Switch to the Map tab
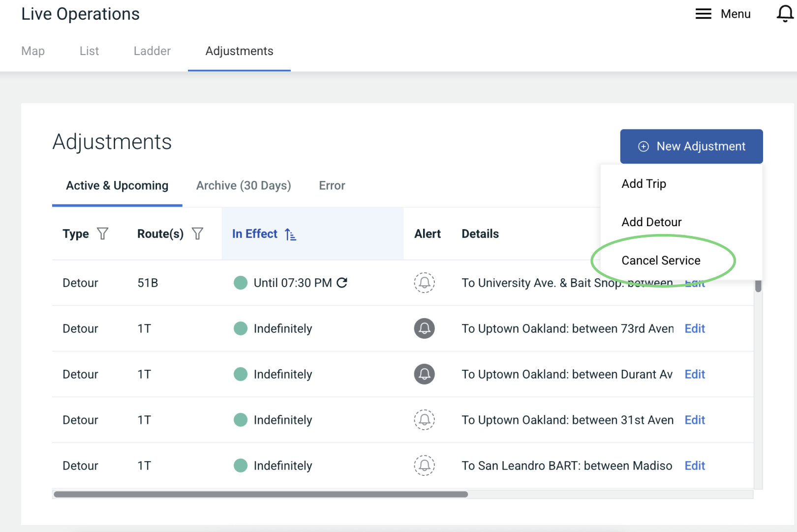This screenshot has height=532, width=797. 33,51
